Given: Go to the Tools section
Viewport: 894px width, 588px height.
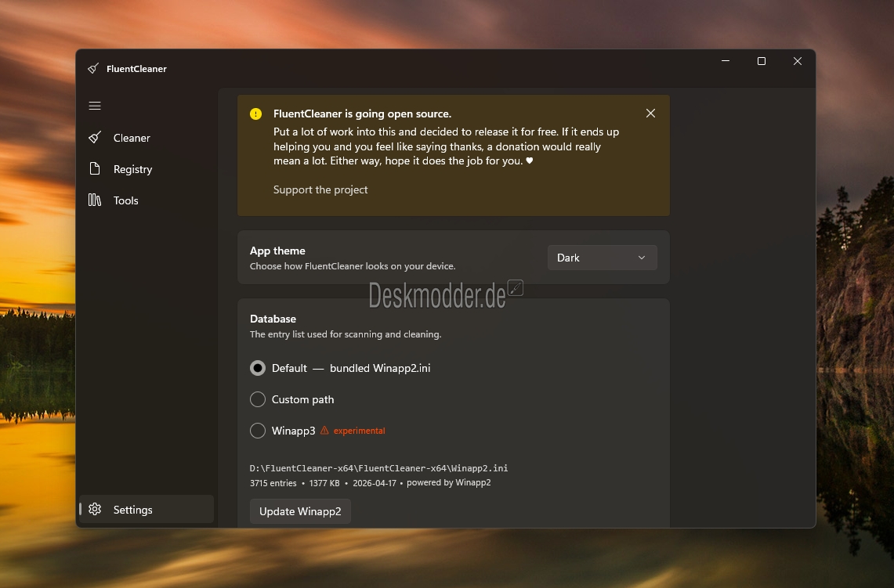Looking at the screenshot, I should [x=125, y=200].
